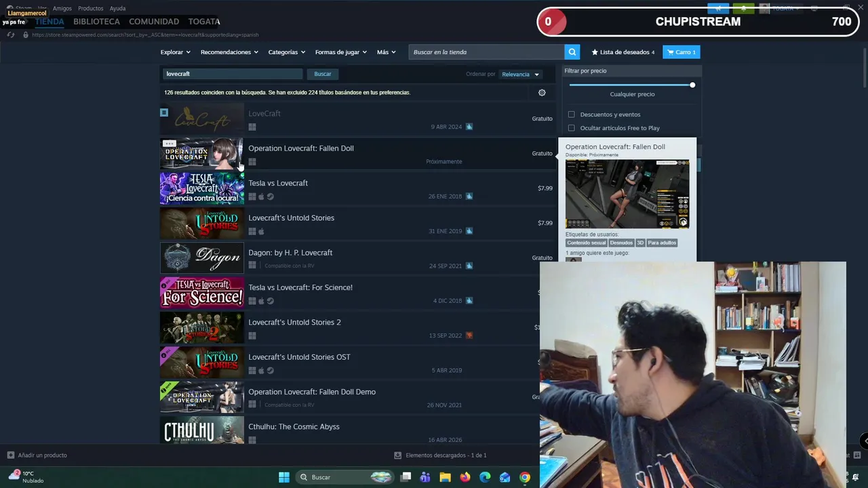Open Windows Start menu
The height and width of the screenshot is (488, 868).
click(284, 477)
